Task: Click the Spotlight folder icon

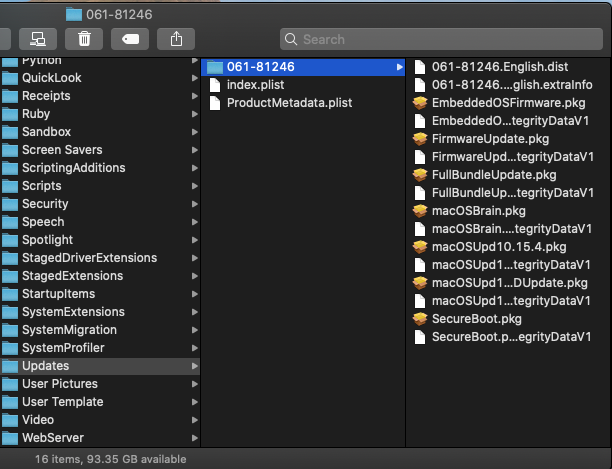Action: (x=10, y=240)
